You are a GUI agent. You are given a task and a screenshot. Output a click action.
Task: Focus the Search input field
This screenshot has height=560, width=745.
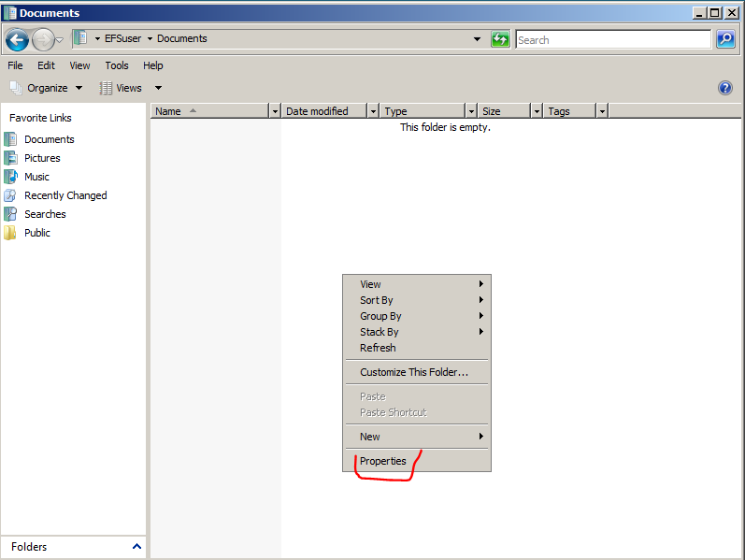(x=613, y=39)
